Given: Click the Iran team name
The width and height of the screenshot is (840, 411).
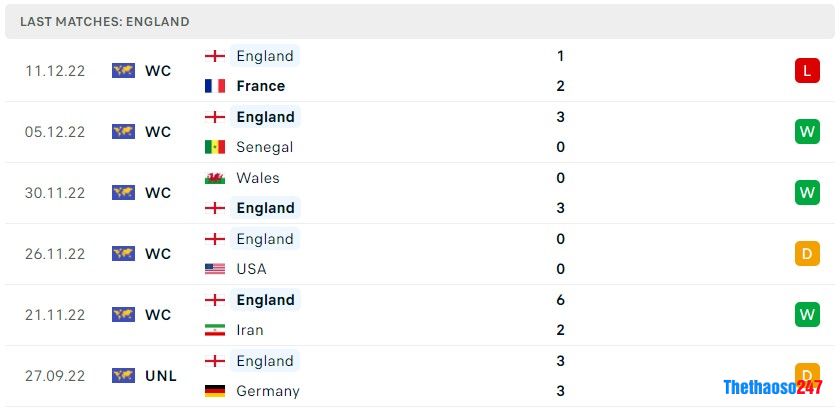Looking at the screenshot, I should coord(251,330).
